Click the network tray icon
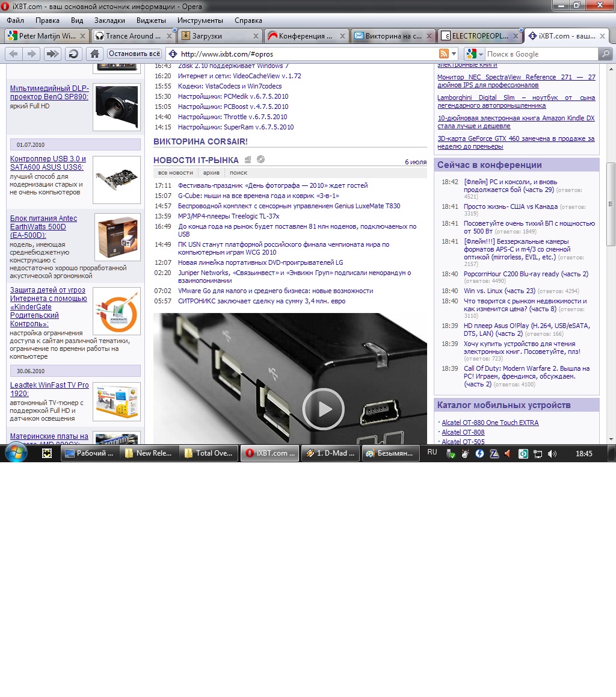Image resolution: width=616 pixels, height=697 pixels. click(x=537, y=454)
